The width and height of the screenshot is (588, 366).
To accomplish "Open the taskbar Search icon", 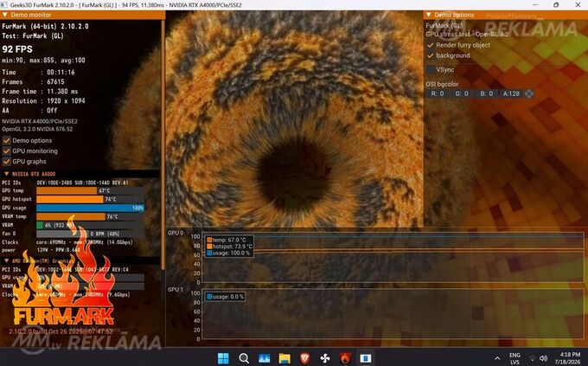I will click(244, 358).
